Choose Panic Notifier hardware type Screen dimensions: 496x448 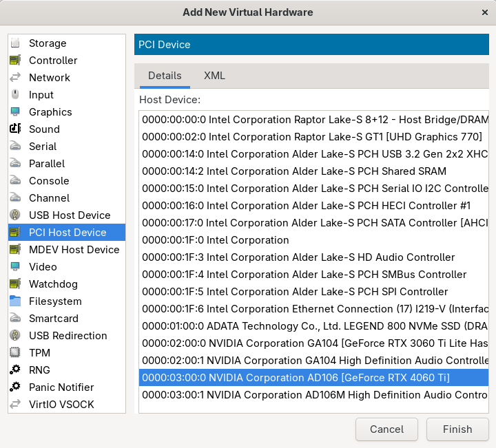[61, 387]
